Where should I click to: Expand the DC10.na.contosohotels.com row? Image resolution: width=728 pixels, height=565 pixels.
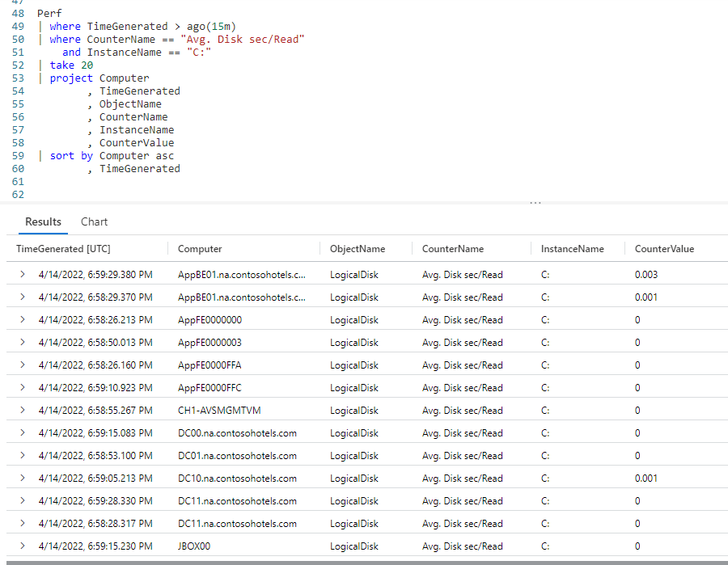click(22, 478)
